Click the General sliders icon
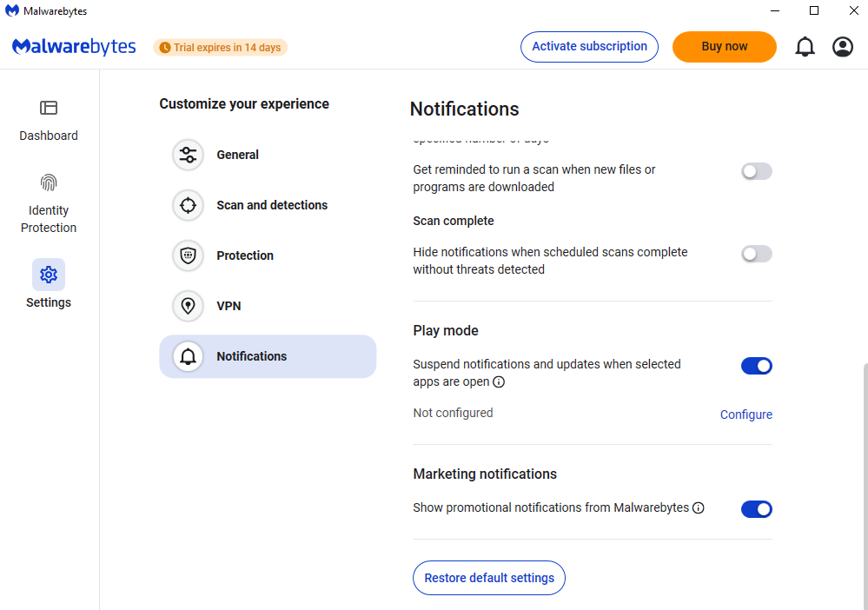 189,155
